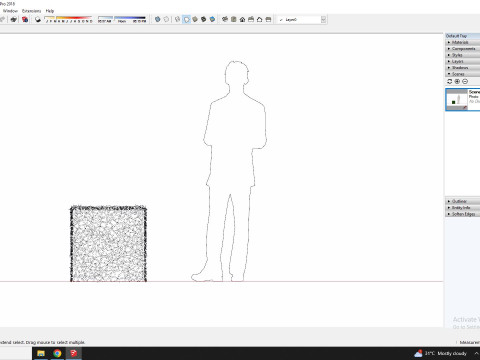Click the Update Scene refresh icon

449,81
